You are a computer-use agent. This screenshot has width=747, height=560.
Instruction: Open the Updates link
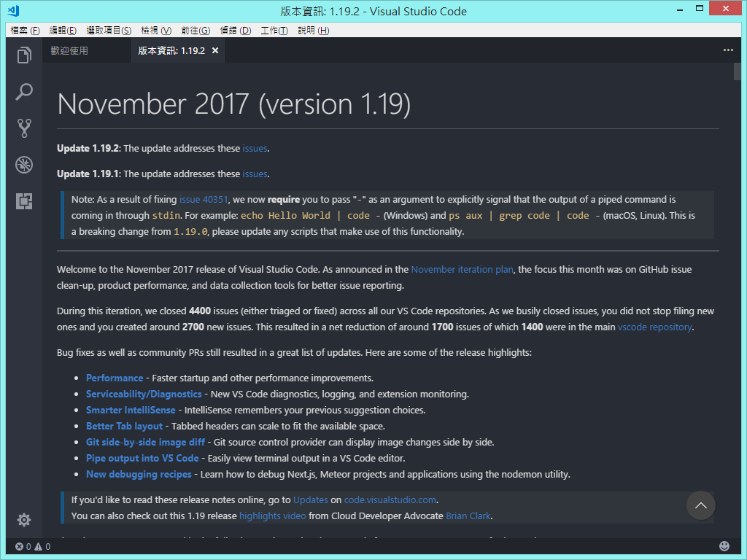311,500
